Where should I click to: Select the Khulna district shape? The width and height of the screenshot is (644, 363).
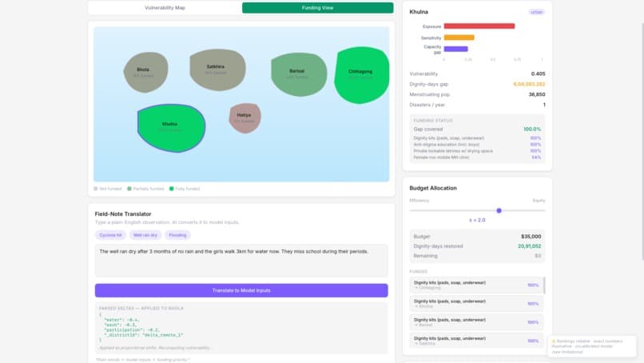(x=171, y=127)
